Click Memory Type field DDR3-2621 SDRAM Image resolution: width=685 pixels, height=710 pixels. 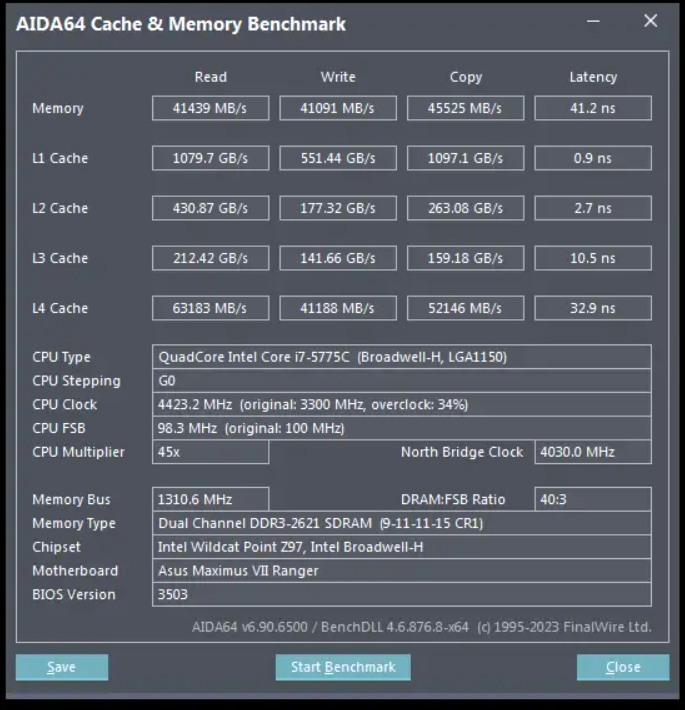point(402,523)
